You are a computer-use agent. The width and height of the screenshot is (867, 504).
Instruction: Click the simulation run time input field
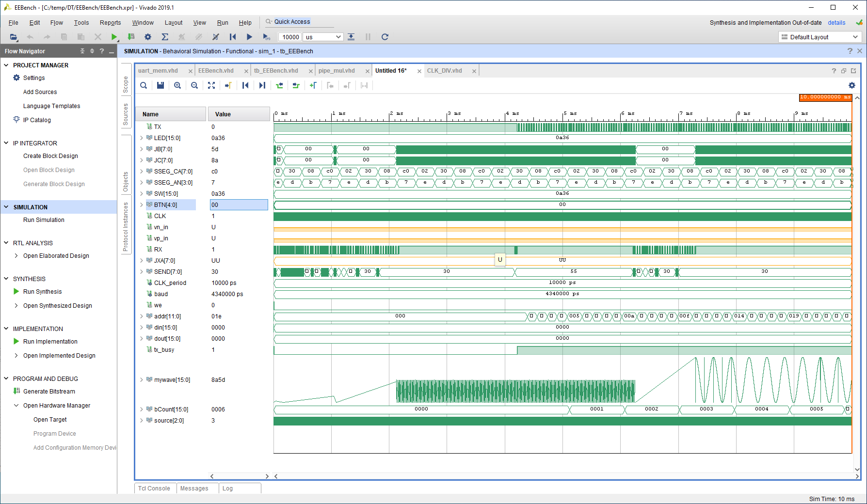[290, 37]
